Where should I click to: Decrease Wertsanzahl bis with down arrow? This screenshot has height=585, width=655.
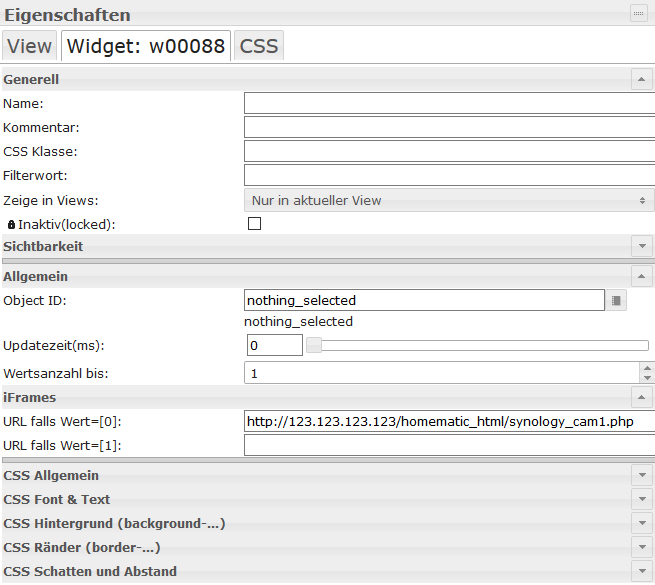(647, 378)
